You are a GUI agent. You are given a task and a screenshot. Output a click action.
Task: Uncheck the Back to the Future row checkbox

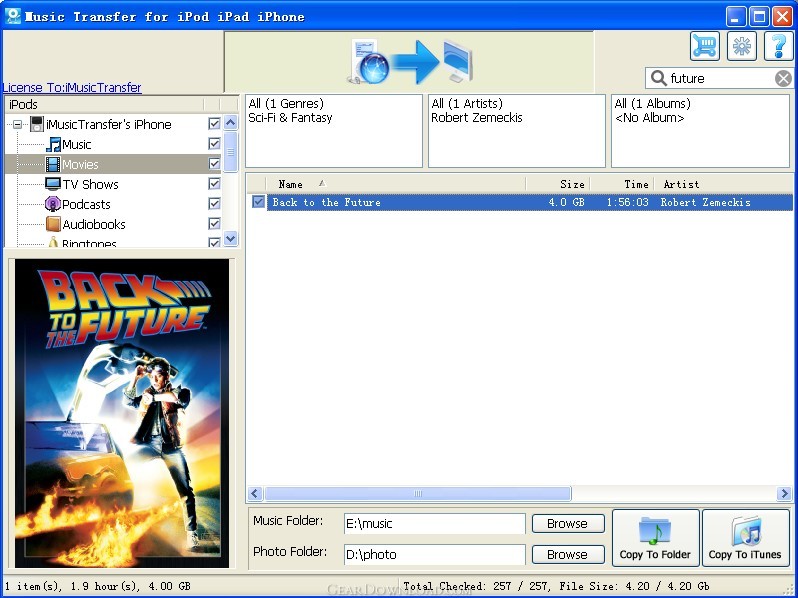coord(258,202)
